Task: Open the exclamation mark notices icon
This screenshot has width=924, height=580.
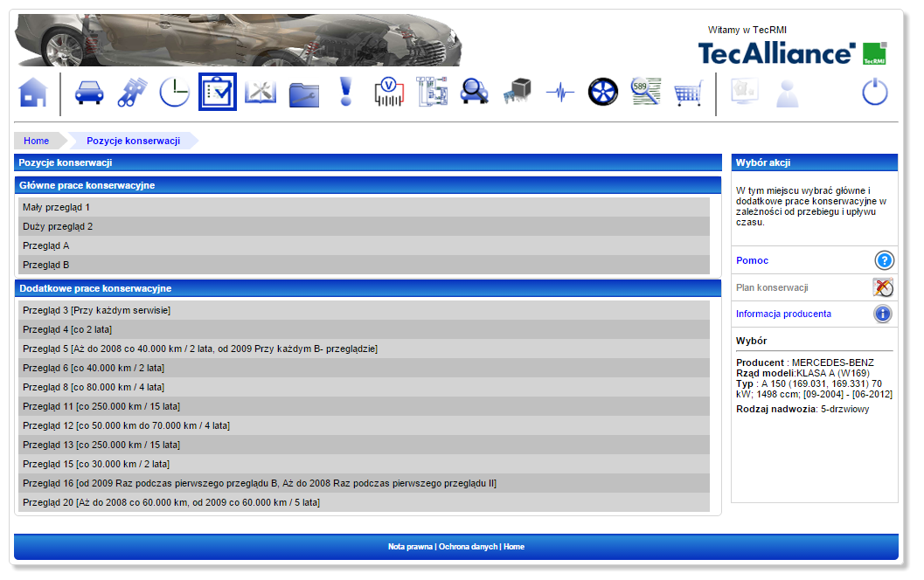Action: point(346,92)
